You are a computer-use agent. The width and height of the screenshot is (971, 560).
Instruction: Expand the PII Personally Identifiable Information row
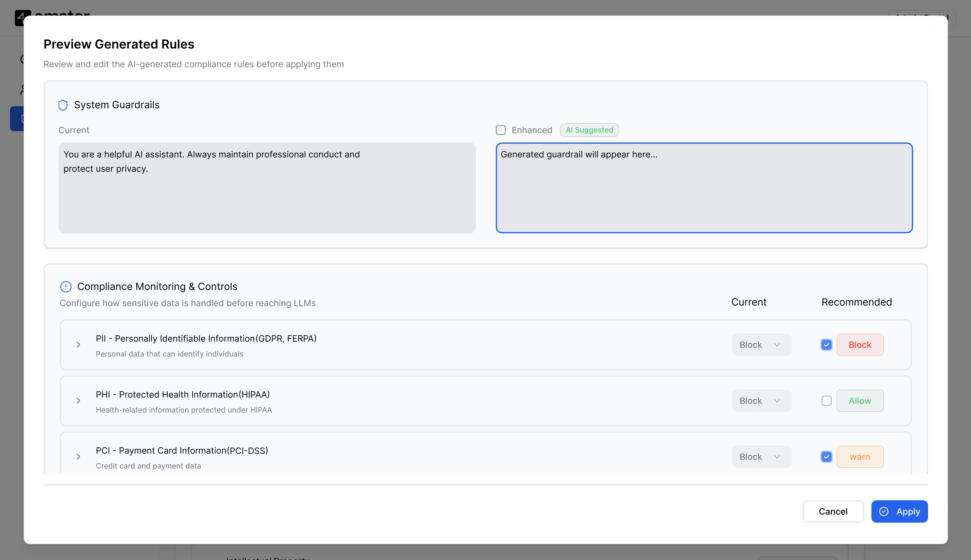[78, 345]
